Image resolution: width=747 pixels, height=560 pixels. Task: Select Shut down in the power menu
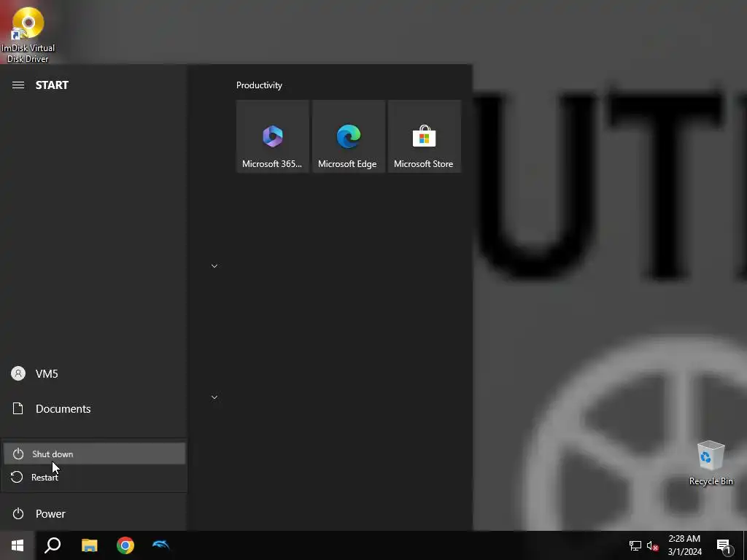[94, 454]
